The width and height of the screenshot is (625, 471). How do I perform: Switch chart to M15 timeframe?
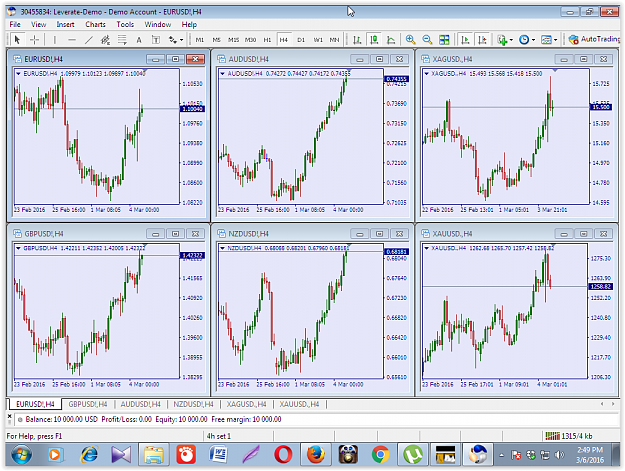click(234, 39)
